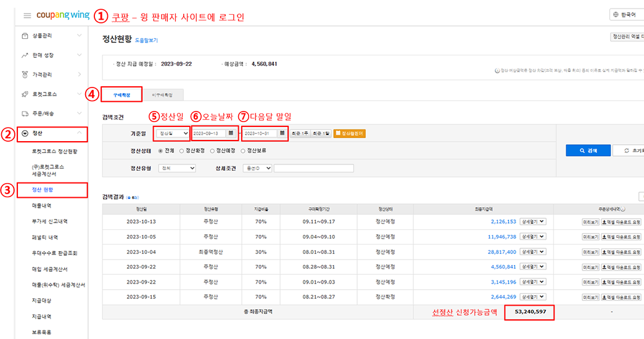Open 상세열기 dropdown for the 2,126,153 row
644x339 pixels.
tap(533, 222)
